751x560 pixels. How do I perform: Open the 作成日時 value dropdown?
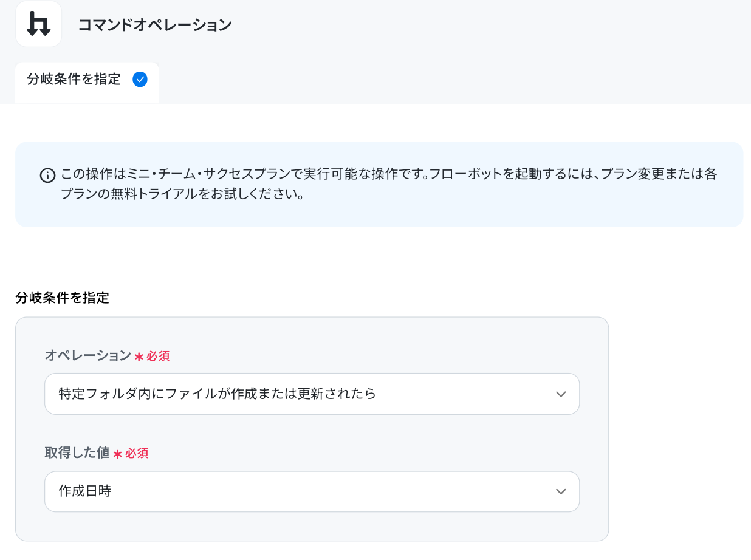coord(312,491)
